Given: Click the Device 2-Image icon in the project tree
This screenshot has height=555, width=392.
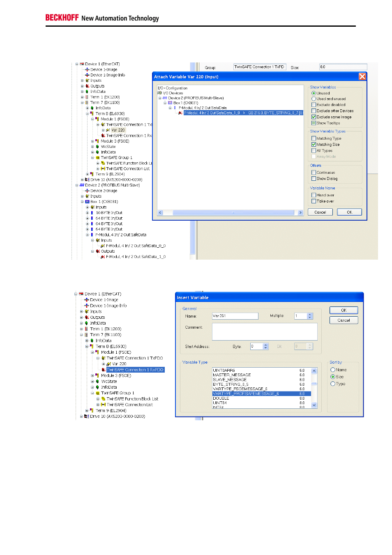Looking at the screenshot, I should click(87, 191).
